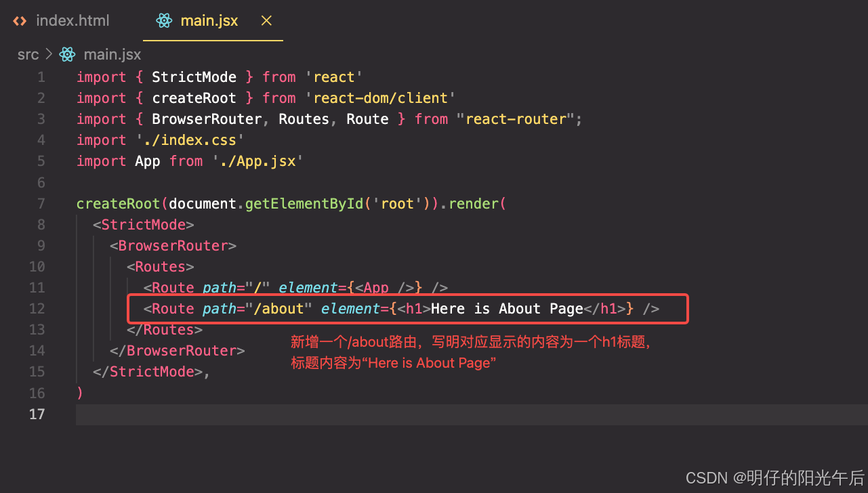Click the closing </StrictMode> tag on line 15
The height and width of the screenshot is (493, 868).
(148, 372)
